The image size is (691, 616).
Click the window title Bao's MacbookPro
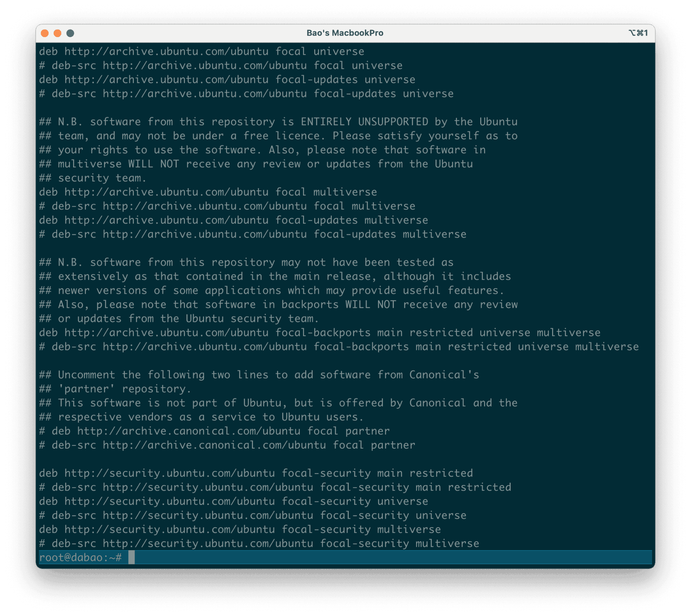(x=345, y=33)
